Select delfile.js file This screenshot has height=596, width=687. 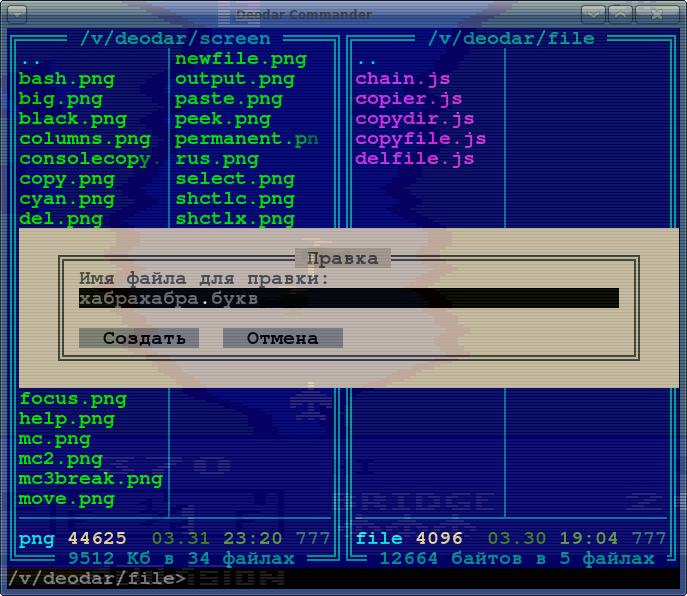coord(415,159)
